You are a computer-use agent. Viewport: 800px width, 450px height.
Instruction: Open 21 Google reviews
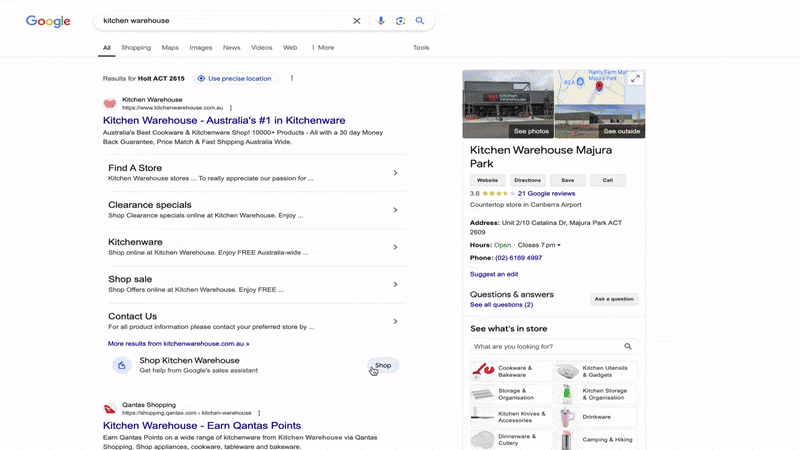pos(546,193)
